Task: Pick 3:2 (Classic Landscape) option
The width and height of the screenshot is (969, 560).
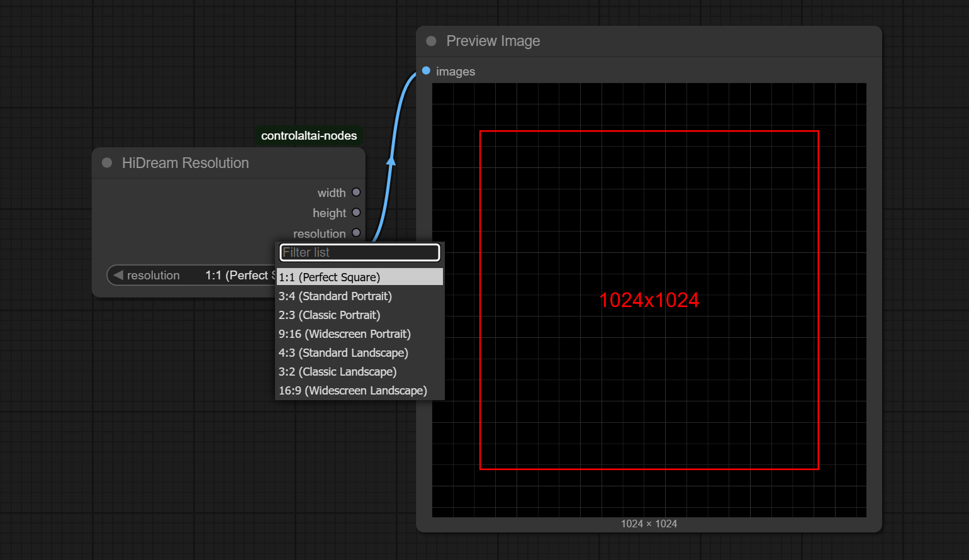Action: 360,371
